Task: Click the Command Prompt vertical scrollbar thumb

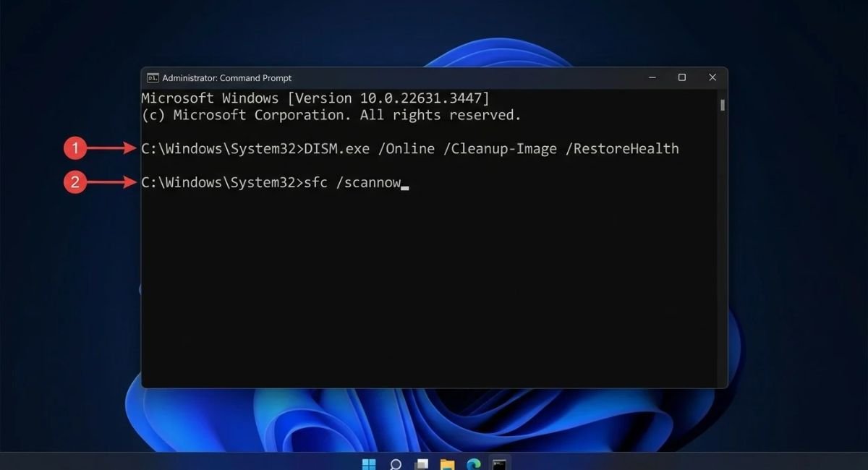Action: (x=723, y=105)
